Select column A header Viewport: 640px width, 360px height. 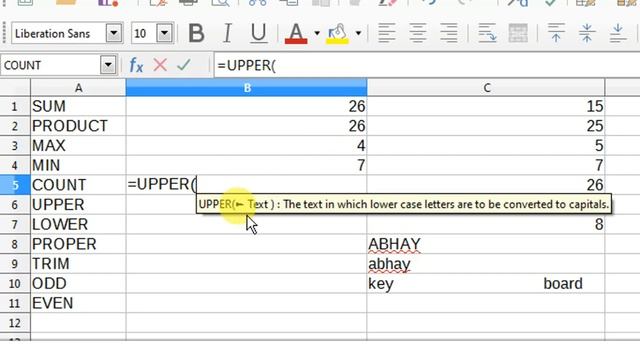(78, 88)
